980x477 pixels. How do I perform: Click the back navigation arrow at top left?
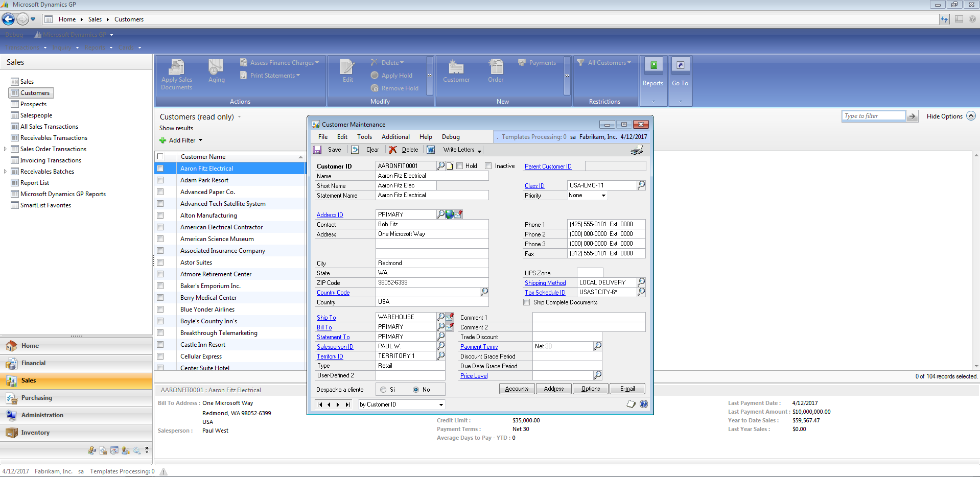pos(8,19)
